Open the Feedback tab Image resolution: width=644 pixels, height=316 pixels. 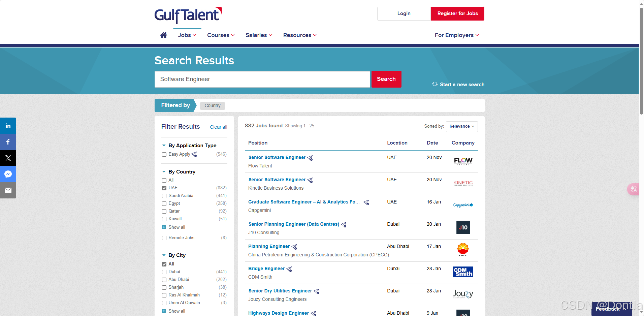tap(612, 309)
